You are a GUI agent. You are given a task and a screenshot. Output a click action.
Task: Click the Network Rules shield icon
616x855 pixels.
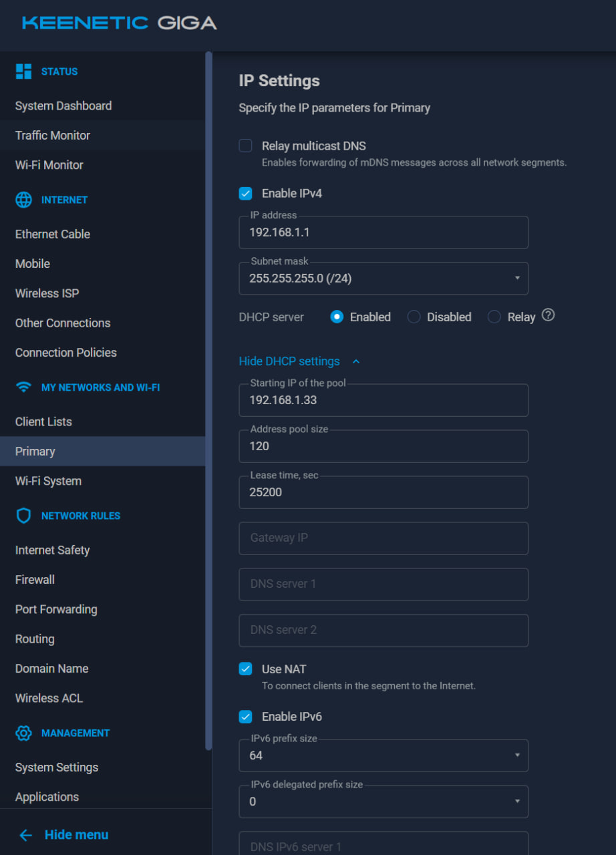pyautogui.click(x=23, y=516)
